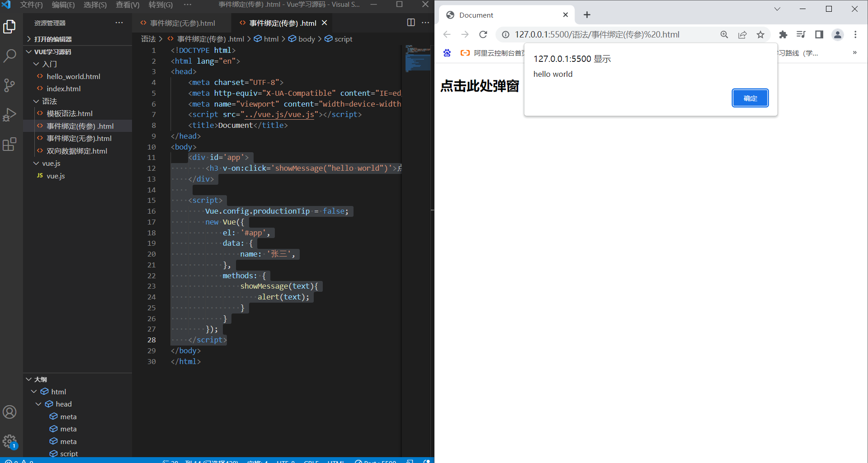Open the Extensions view
Screen dimensions: 868x463
click(9, 144)
